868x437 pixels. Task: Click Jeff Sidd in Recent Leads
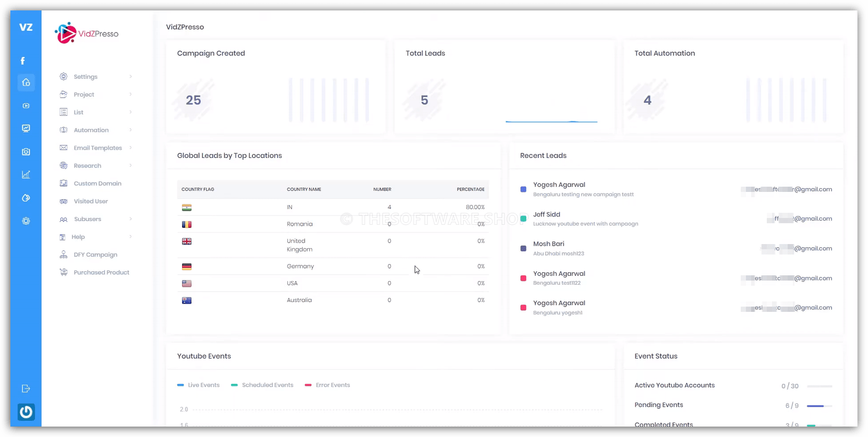pos(547,214)
